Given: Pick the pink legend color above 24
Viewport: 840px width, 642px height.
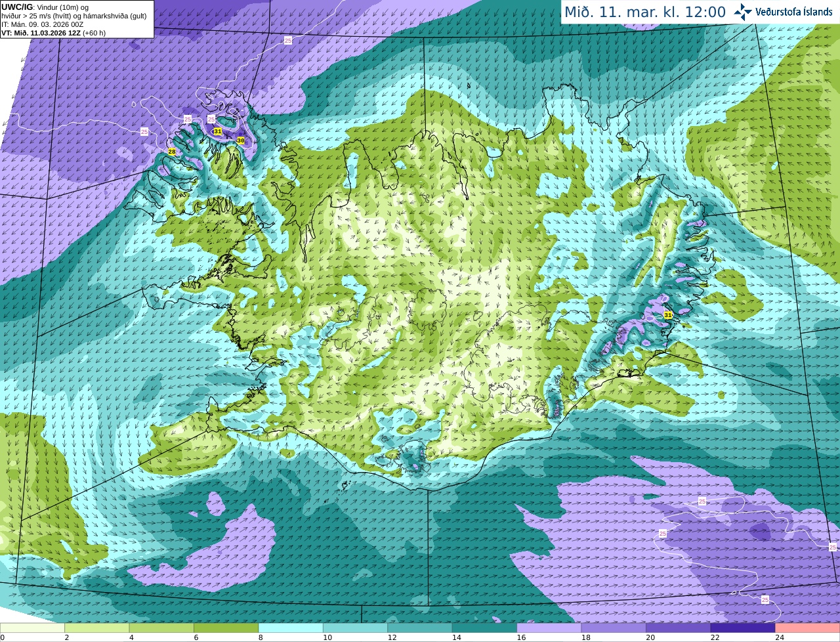Looking at the screenshot, I should pos(808,628).
